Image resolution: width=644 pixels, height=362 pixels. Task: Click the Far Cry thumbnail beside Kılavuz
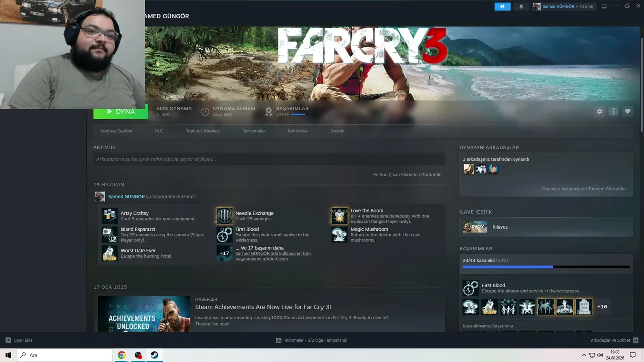475,227
